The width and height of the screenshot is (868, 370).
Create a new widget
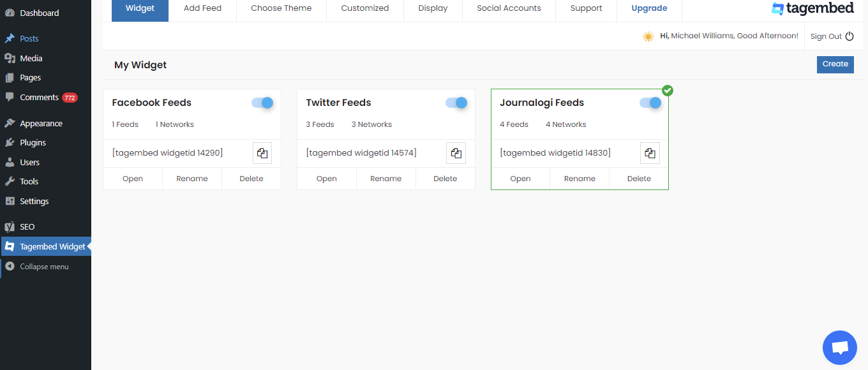tap(835, 64)
